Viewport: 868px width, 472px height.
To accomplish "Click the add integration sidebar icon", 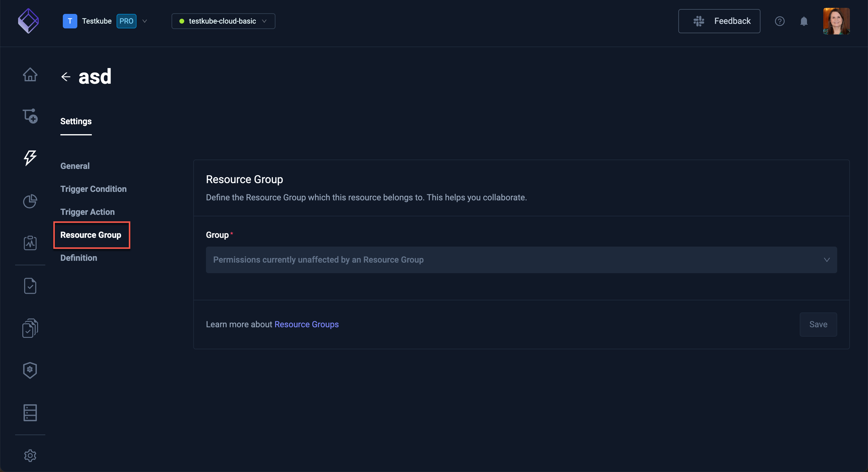I will pyautogui.click(x=30, y=116).
